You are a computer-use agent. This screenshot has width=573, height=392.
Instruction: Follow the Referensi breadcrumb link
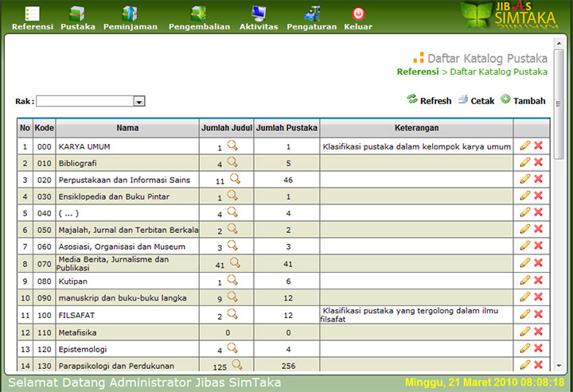[418, 72]
